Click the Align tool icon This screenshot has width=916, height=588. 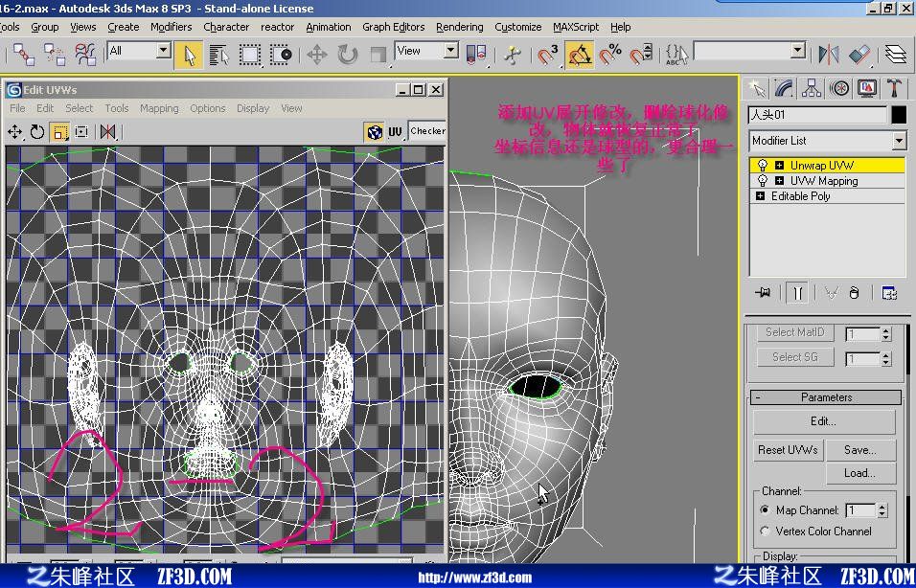point(859,56)
